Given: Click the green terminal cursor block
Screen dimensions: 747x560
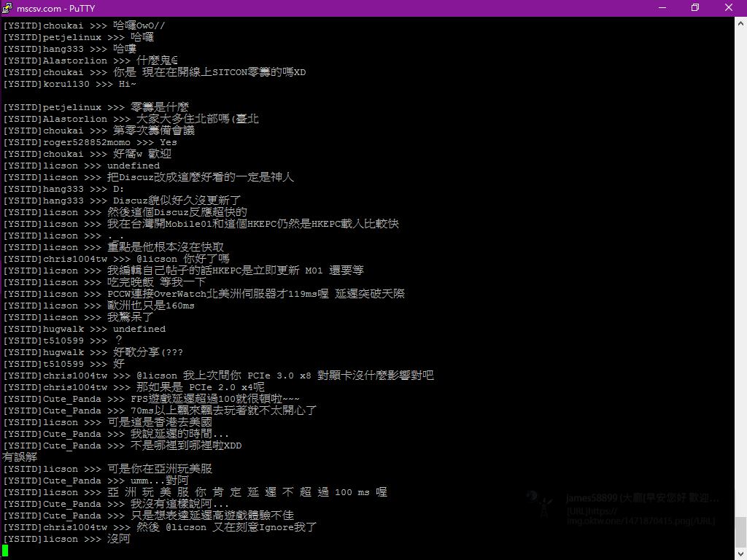Looking at the screenshot, I should 5,551.
